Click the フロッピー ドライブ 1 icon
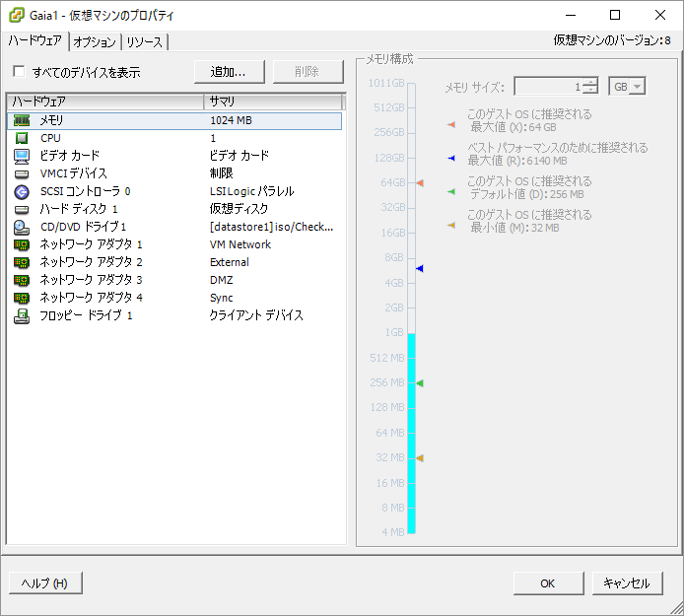Image resolution: width=684 pixels, height=616 pixels. click(x=22, y=315)
